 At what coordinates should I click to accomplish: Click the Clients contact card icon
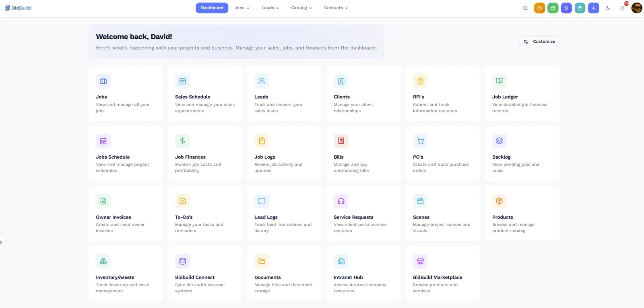tap(341, 81)
